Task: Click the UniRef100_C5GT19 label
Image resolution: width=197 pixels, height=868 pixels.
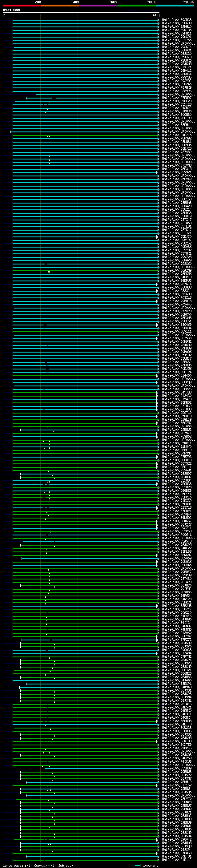Action: (177, 413)
